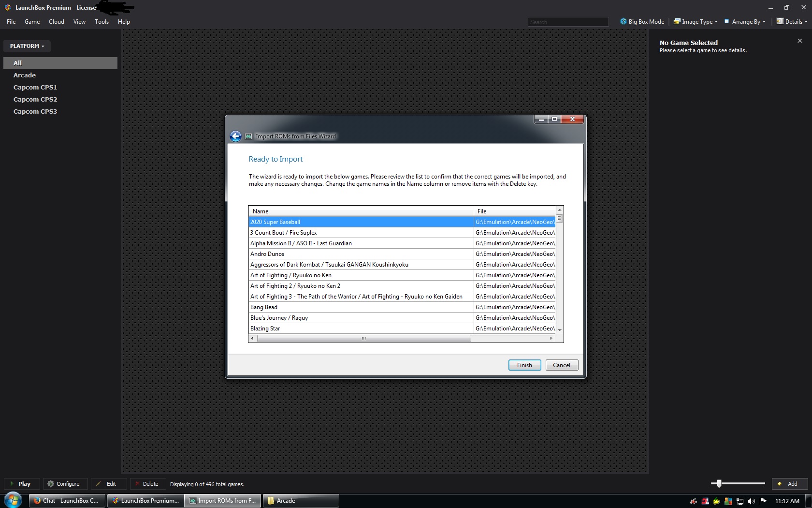The width and height of the screenshot is (812, 508).
Task: Click the Action Center flag tray icon
Action: 763,501
